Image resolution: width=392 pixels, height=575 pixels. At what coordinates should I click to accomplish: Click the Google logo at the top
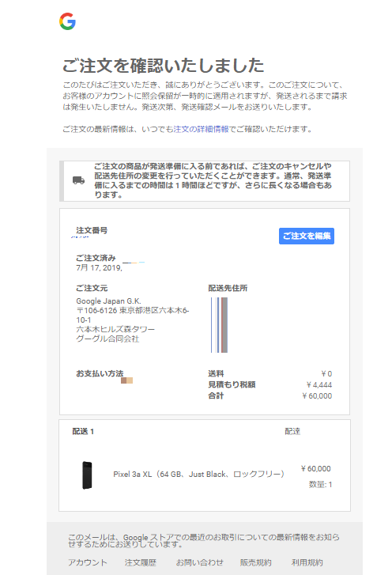coord(67,21)
